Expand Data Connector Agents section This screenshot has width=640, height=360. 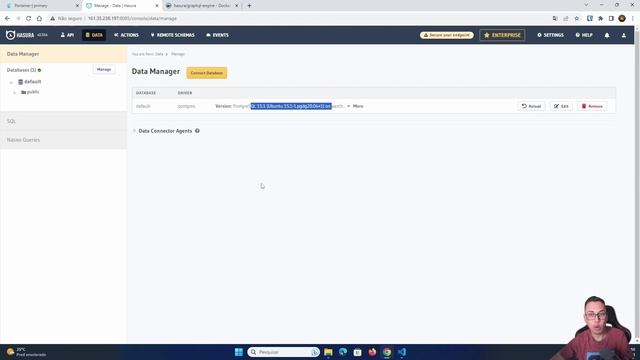[134, 131]
